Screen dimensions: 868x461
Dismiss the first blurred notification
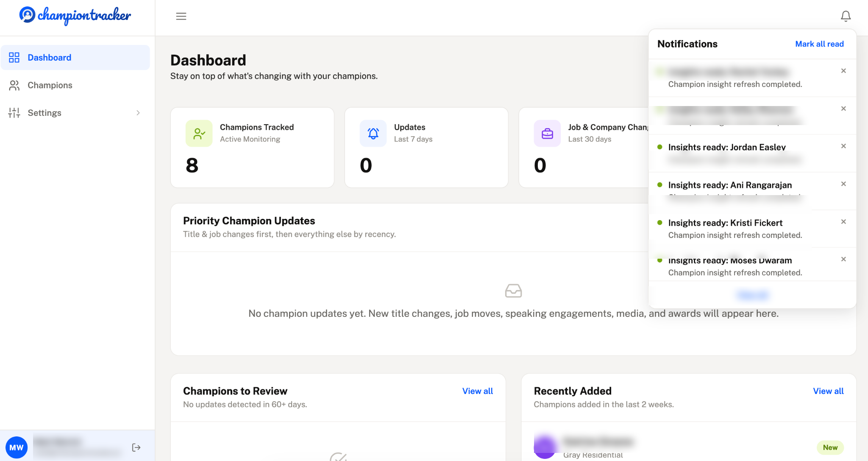tap(843, 71)
